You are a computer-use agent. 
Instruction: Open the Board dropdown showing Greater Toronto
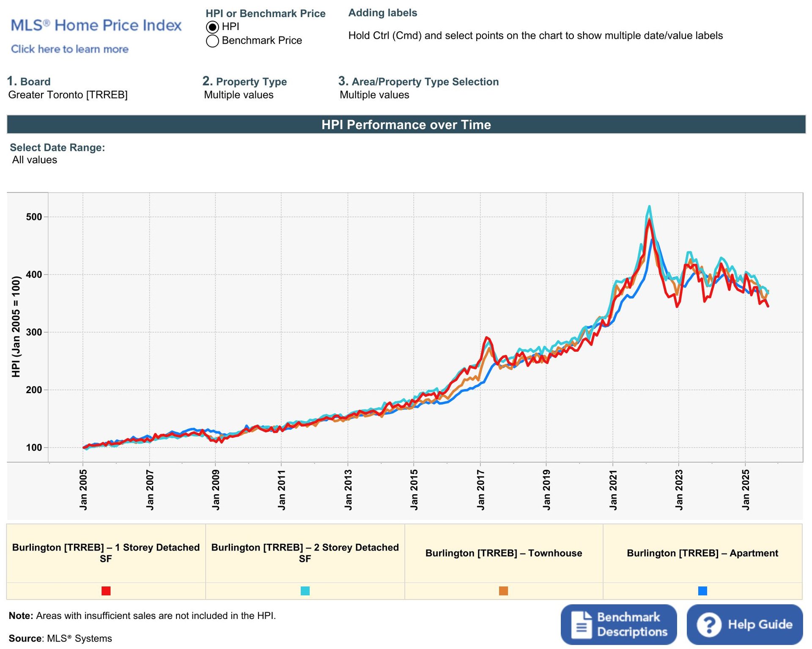(68, 95)
